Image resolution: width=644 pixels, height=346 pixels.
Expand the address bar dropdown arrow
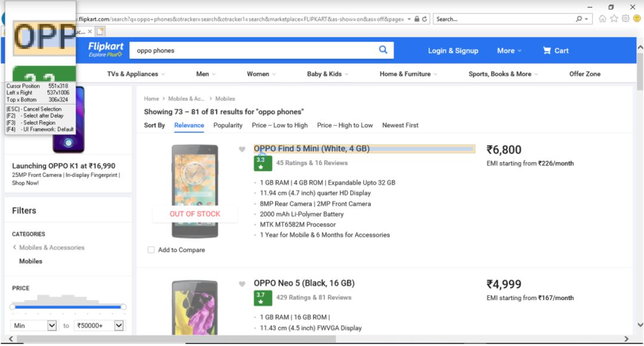pos(409,19)
